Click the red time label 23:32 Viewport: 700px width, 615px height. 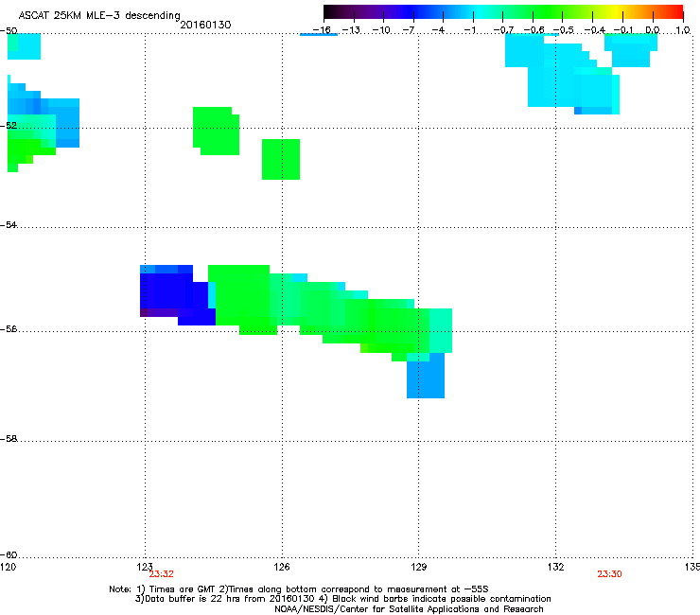161,574
